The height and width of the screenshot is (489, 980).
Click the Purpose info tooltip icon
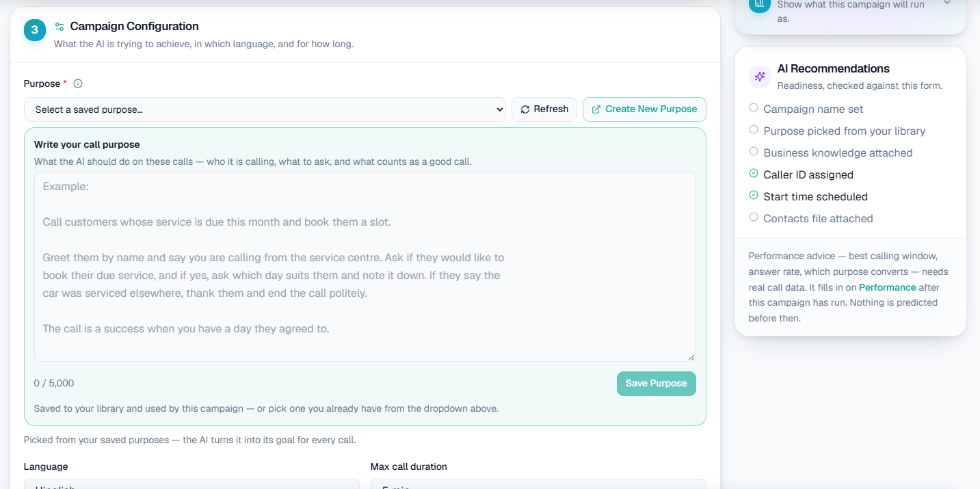78,83
